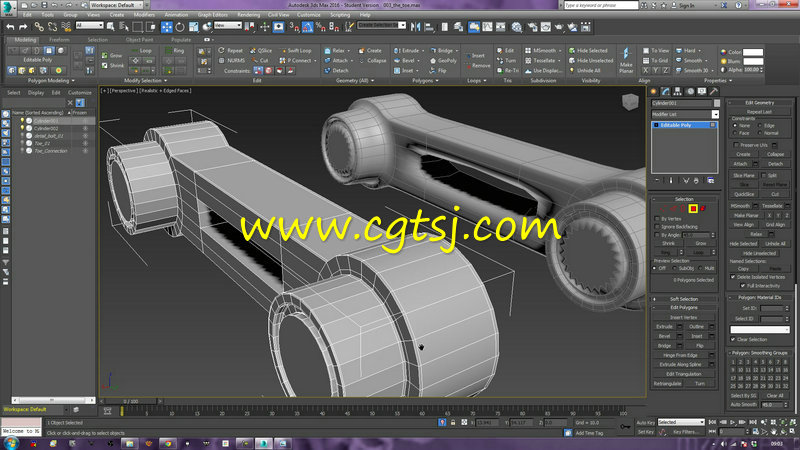This screenshot has height=450, width=800.
Task: Click the ViewCube in the viewport
Action: (630, 102)
